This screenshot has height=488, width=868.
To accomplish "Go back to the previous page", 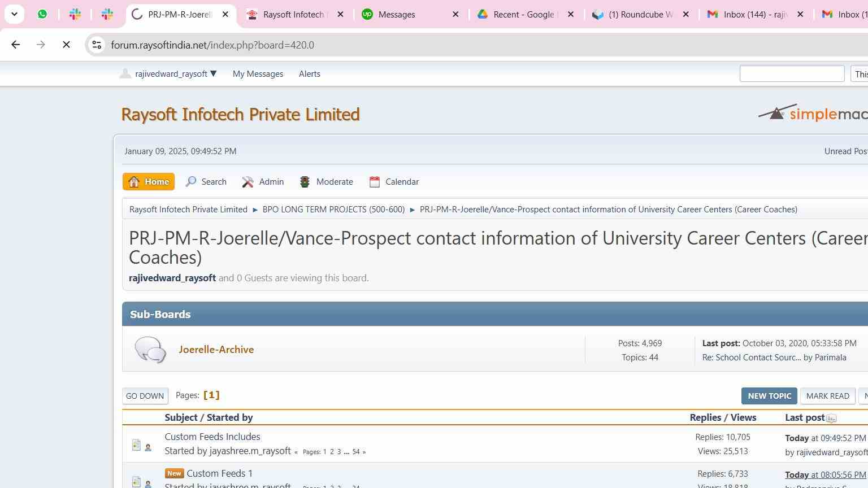I will click(16, 45).
